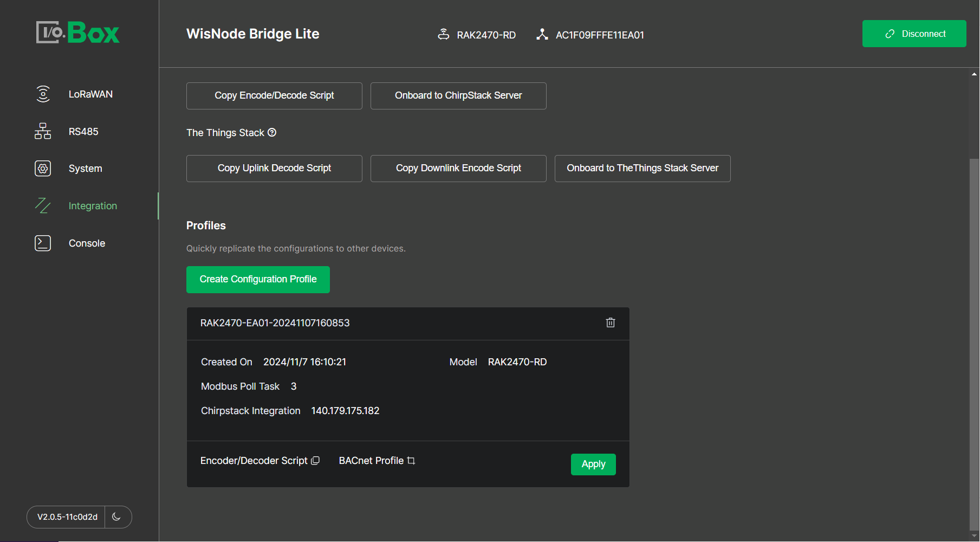Select the Integration menu item
Screen dimensions: 980x542
tap(93, 206)
